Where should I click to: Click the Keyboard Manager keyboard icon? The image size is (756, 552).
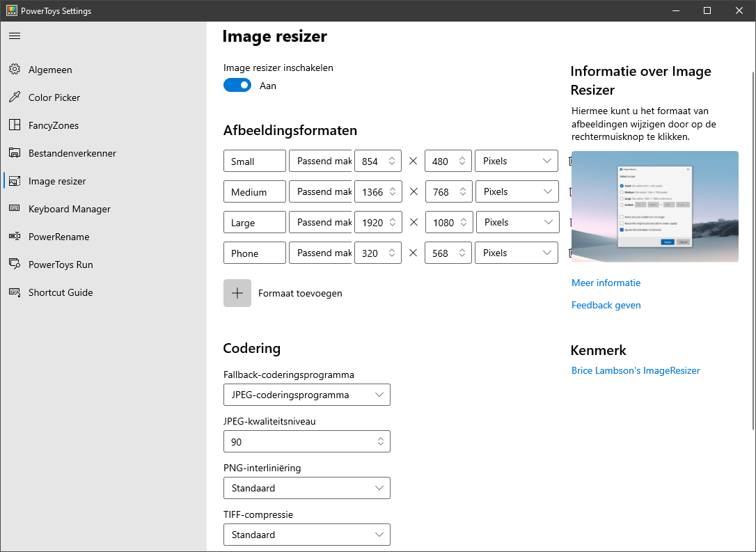tap(15, 208)
